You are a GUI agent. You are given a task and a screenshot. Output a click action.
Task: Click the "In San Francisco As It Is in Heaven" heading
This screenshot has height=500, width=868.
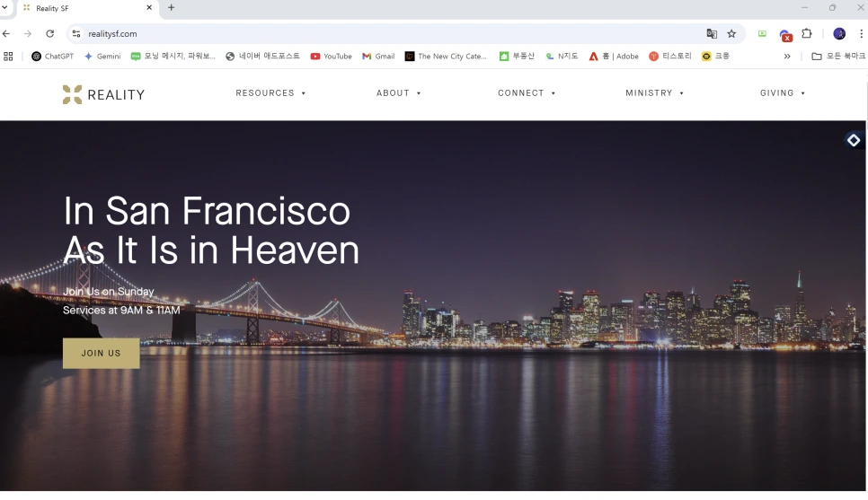211,230
